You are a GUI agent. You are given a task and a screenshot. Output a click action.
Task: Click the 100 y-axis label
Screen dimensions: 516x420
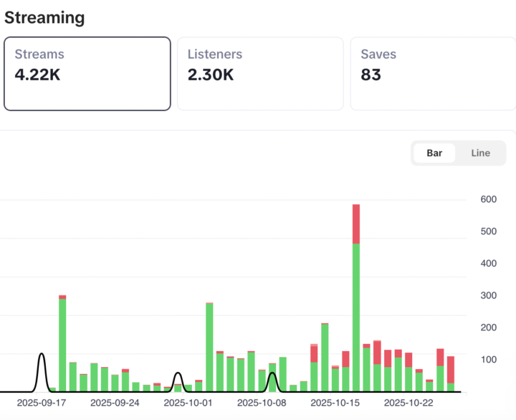[489, 359]
